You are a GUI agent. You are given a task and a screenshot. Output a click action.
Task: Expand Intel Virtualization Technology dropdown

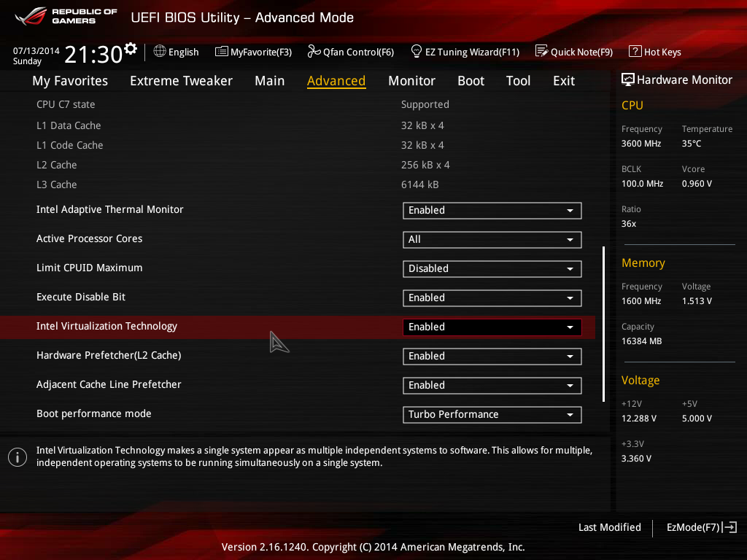click(492, 327)
